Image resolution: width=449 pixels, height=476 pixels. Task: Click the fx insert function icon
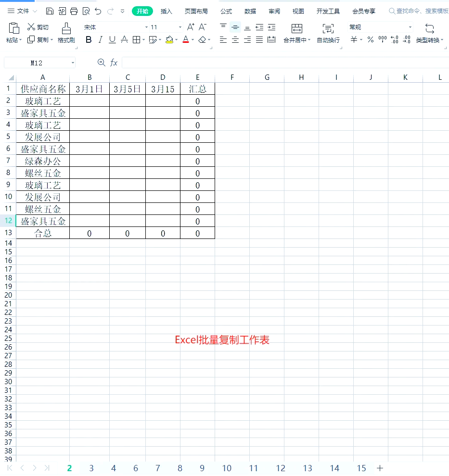tap(114, 63)
